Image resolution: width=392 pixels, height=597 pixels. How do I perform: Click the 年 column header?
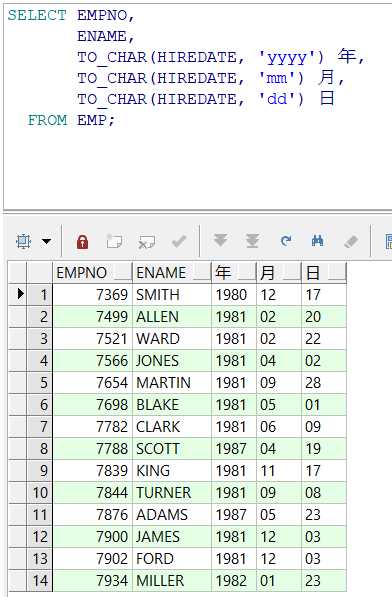click(x=234, y=273)
